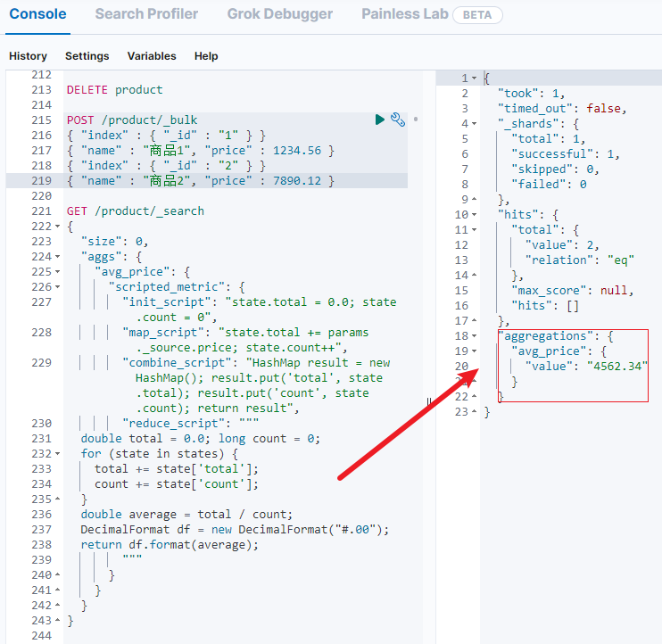Run the POST /product/_bulk request

(379, 120)
